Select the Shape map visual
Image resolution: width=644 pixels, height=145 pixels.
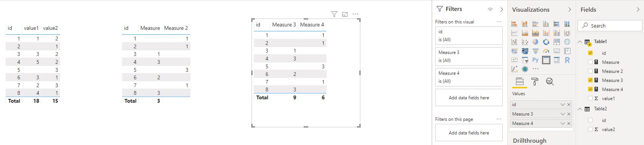pos(525,51)
